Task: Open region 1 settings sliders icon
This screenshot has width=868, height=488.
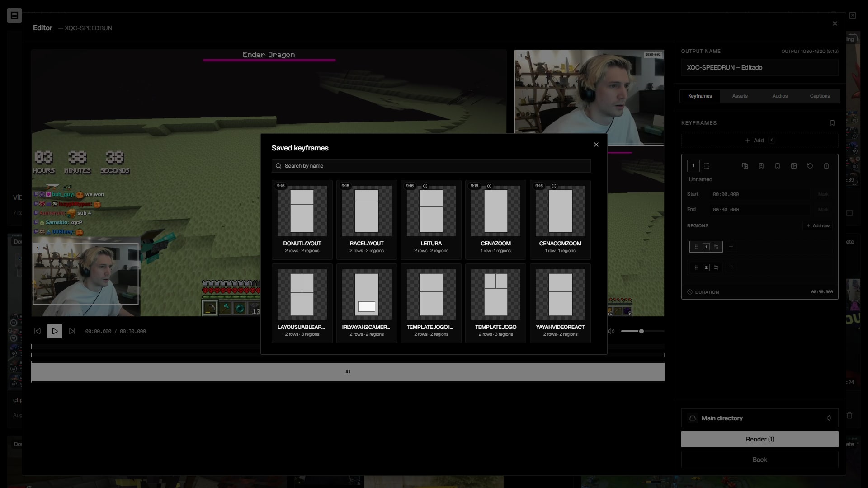Action: point(716,247)
